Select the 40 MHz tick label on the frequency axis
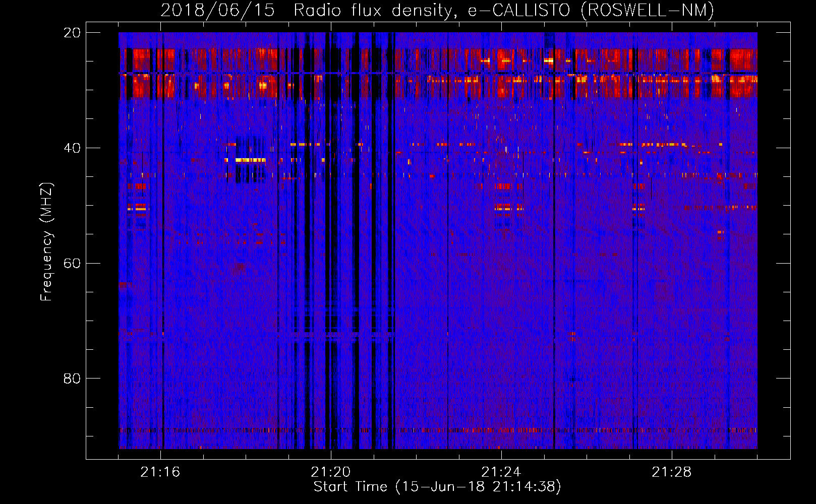Viewport: 816px width, 504px height. 72,148
